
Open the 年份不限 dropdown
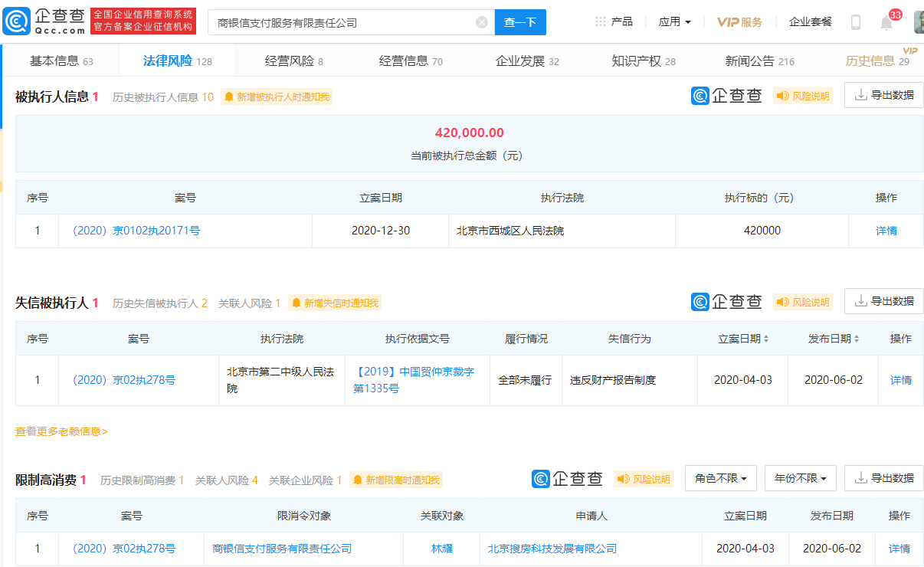800,477
